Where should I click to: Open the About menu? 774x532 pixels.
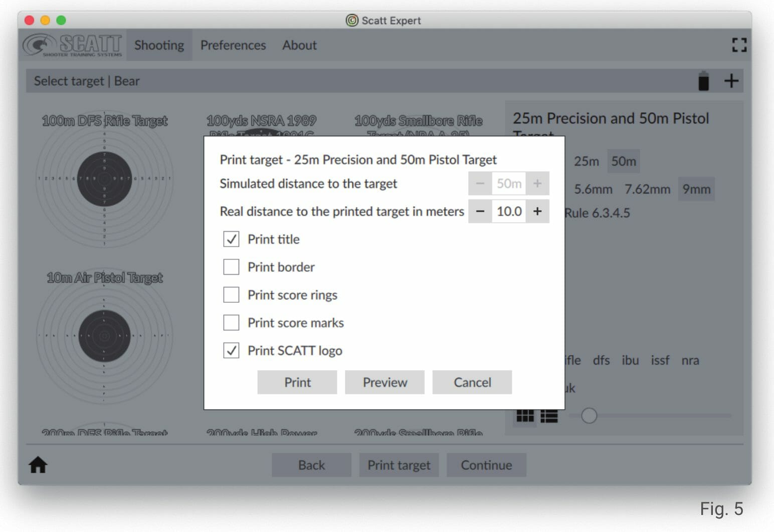click(299, 45)
